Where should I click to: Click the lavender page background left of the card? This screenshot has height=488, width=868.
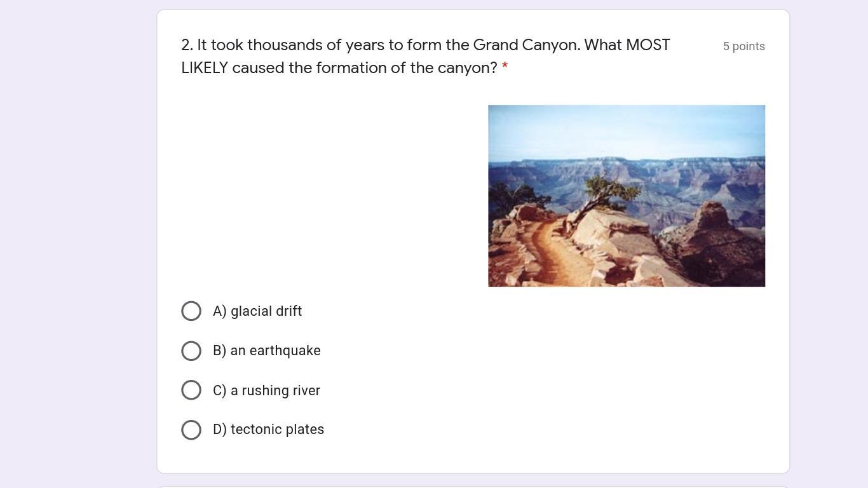pos(76,241)
